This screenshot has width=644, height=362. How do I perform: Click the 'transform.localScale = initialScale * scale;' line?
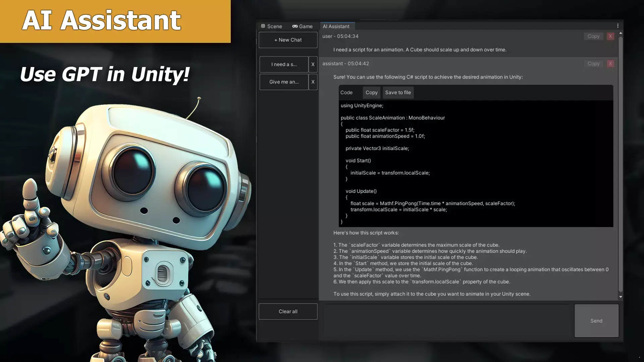click(x=399, y=209)
